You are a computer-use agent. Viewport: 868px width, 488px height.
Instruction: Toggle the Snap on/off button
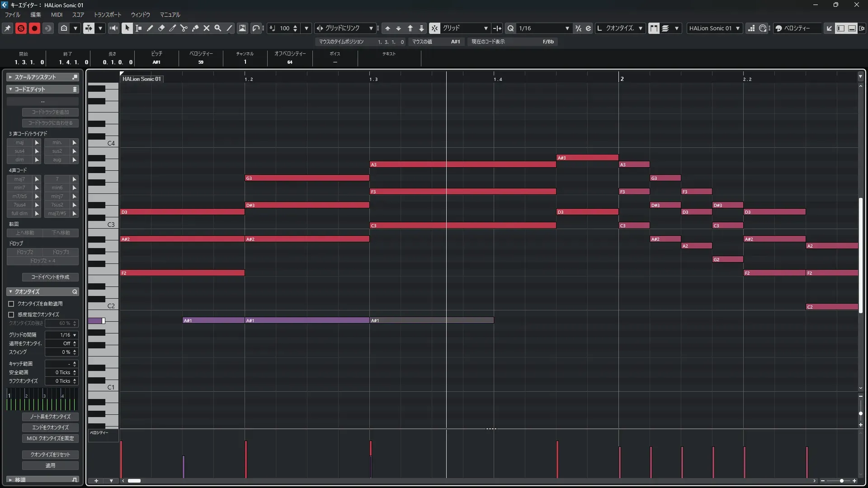[434, 28]
